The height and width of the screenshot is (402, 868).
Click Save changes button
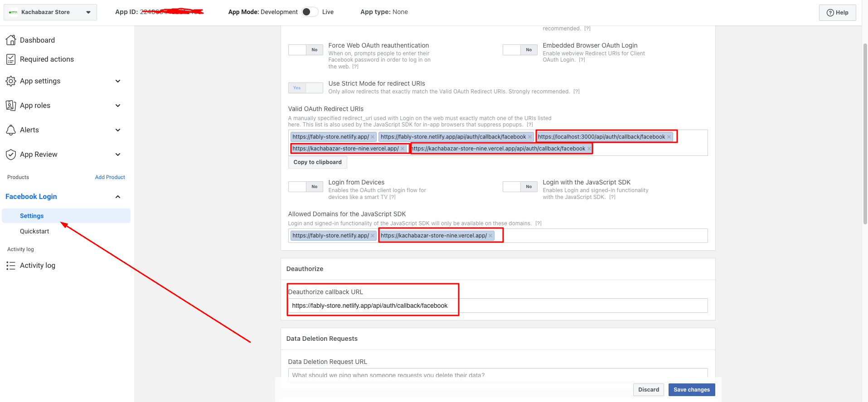(x=692, y=390)
